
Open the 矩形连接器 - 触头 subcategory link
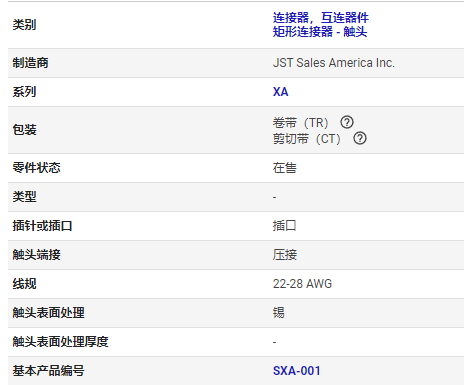[320, 32]
